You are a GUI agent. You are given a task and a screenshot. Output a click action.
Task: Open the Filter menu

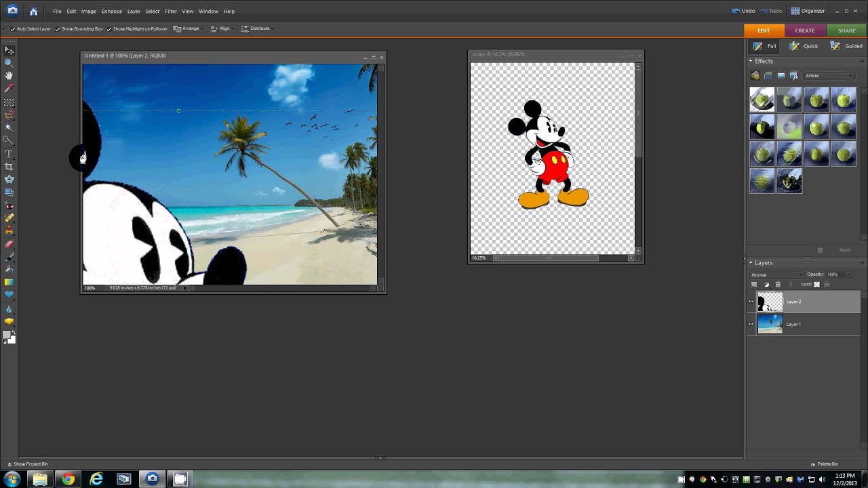pyautogui.click(x=171, y=12)
